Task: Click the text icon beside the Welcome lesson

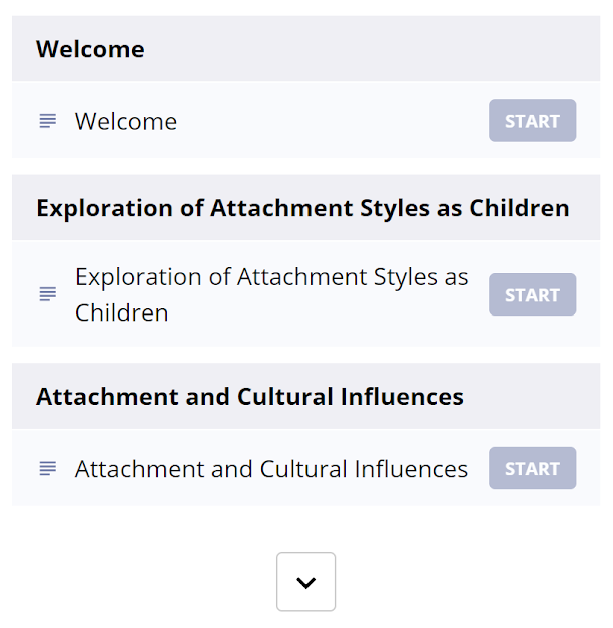Action: click(47, 121)
